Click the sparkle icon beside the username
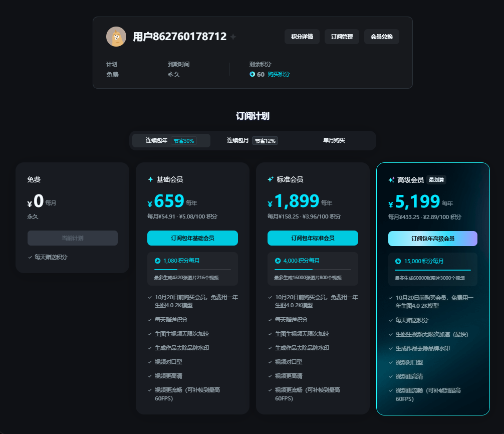Image resolution: width=504 pixels, height=434 pixels. 233,37
